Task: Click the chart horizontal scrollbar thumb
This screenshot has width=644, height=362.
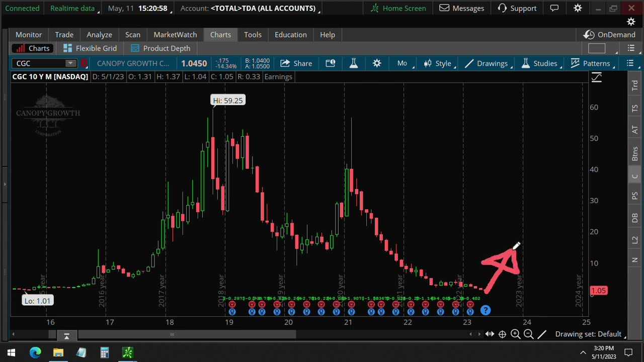Action: click(172, 334)
